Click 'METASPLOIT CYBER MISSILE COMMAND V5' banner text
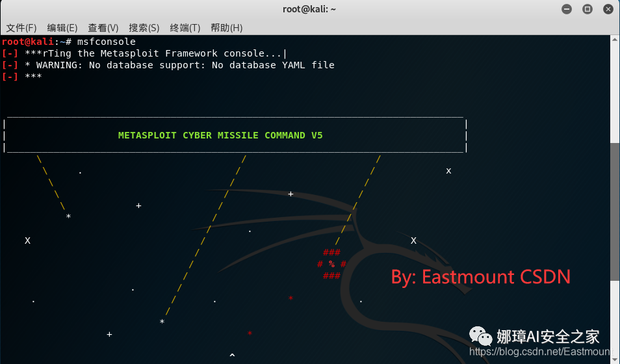 [x=220, y=135]
